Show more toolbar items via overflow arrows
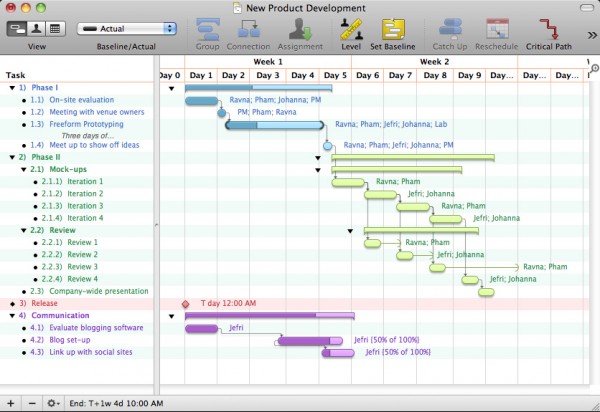Screen dimensions: 600x412 592,35
